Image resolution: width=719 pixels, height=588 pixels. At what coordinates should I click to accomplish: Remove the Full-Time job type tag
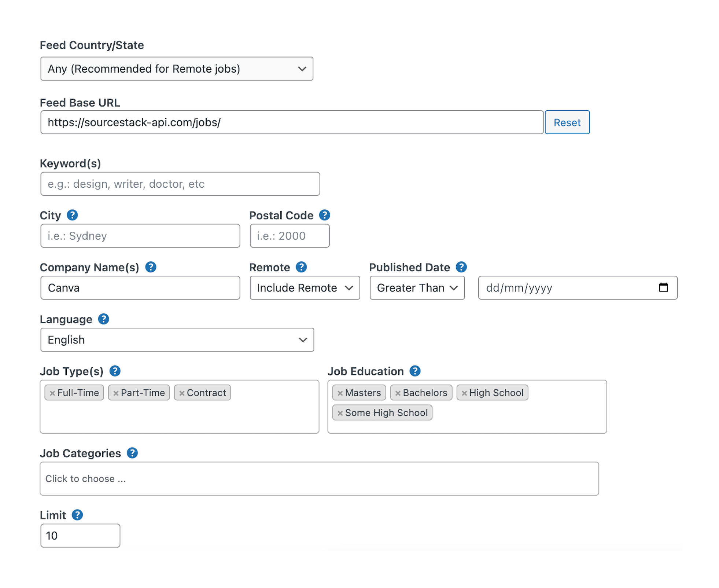pos(52,393)
